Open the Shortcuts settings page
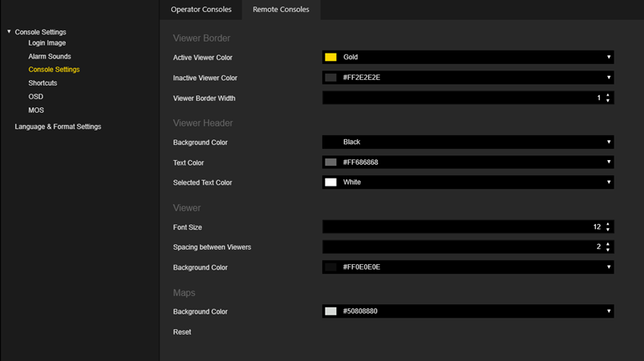The image size is (644, 361). click(x=42, y=83)
